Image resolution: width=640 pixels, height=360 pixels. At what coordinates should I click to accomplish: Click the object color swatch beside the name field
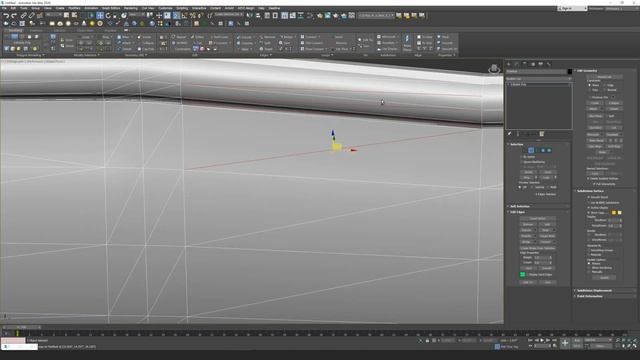point(570,71)
